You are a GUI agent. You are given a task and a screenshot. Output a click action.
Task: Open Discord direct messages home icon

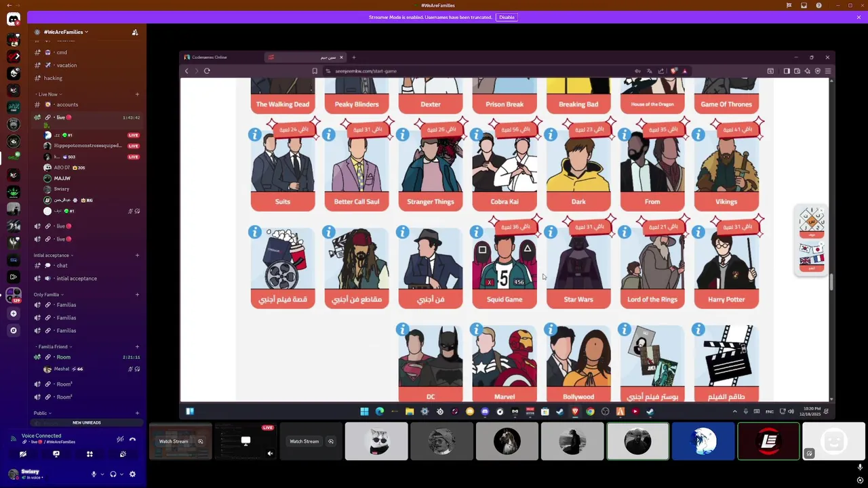click(13, 19)
